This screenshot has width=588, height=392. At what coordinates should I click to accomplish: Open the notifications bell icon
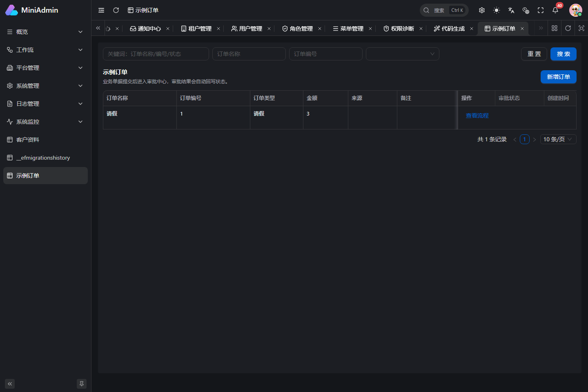point(555,10)
